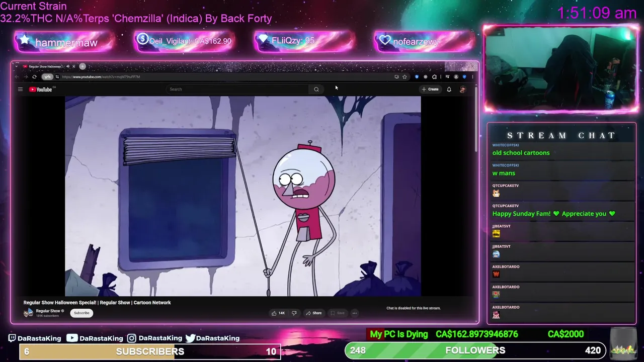644x362 pixels.
Task: Dislike the Regular Show video
Action: [x=294, y=313]
